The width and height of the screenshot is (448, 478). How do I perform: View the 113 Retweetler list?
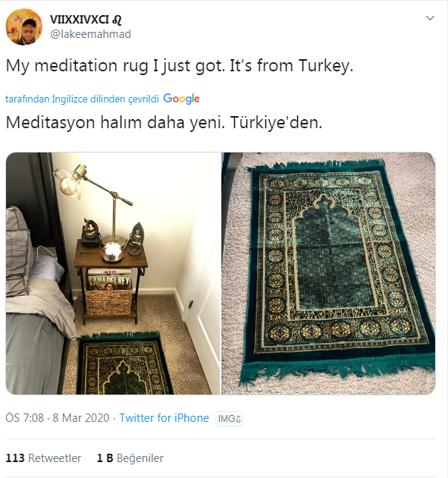coord(43,458)
